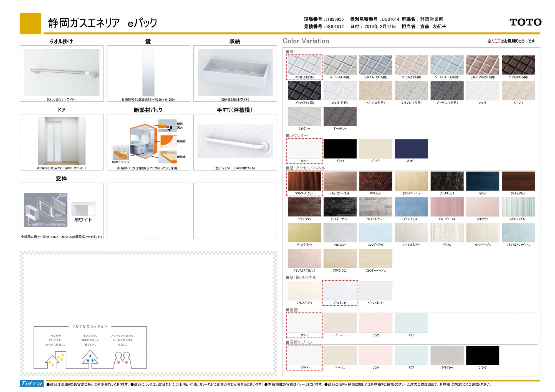Open the handrail (手すり) product image
Image resolution: width=555 pixels, height=392 pixels.
pos(235,141)
